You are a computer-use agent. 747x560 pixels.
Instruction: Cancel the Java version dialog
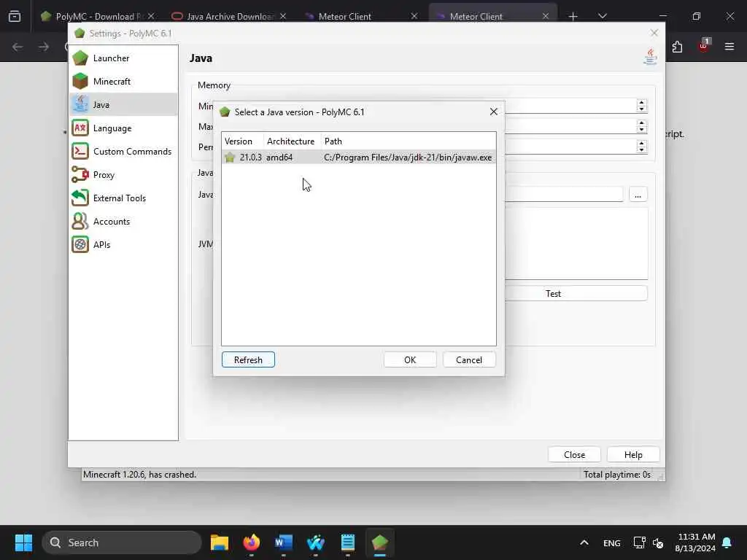(469, 360)
